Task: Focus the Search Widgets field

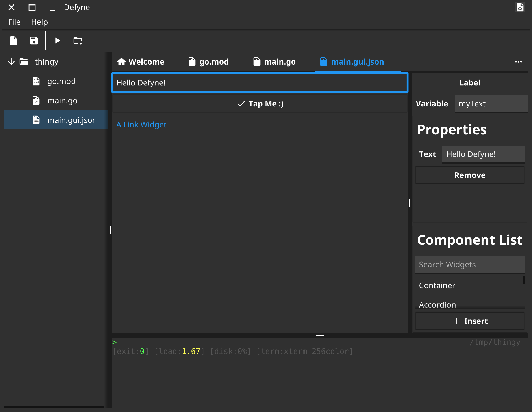Action: click(x=469, y=265)
